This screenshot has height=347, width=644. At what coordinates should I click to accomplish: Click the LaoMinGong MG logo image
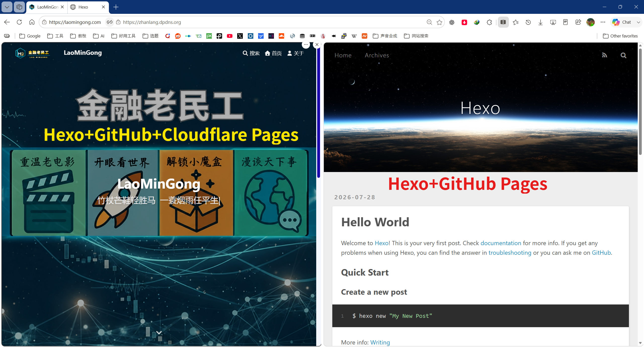tap(33, 53)
